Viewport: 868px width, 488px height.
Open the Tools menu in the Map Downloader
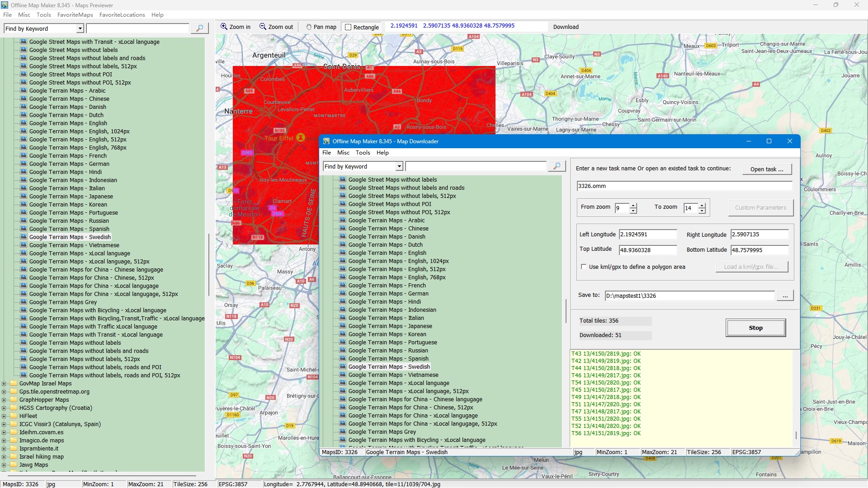click(x=363, y=153)
